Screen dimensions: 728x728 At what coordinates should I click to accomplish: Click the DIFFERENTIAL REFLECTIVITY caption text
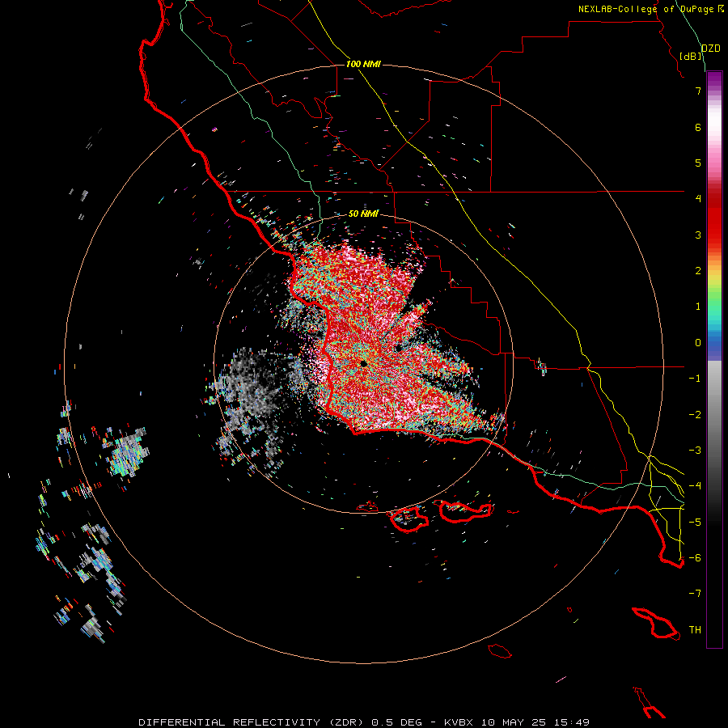pos(230,722)
